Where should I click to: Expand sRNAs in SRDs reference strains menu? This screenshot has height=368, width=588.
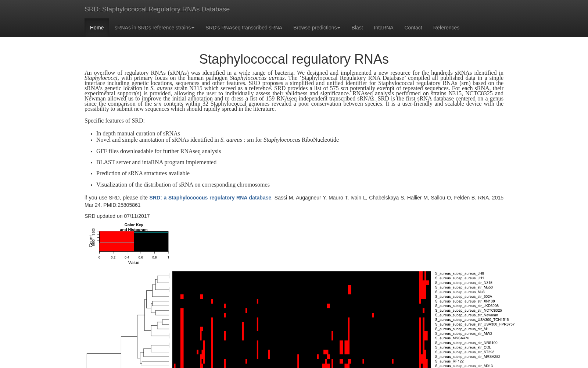tap(154, 28)
